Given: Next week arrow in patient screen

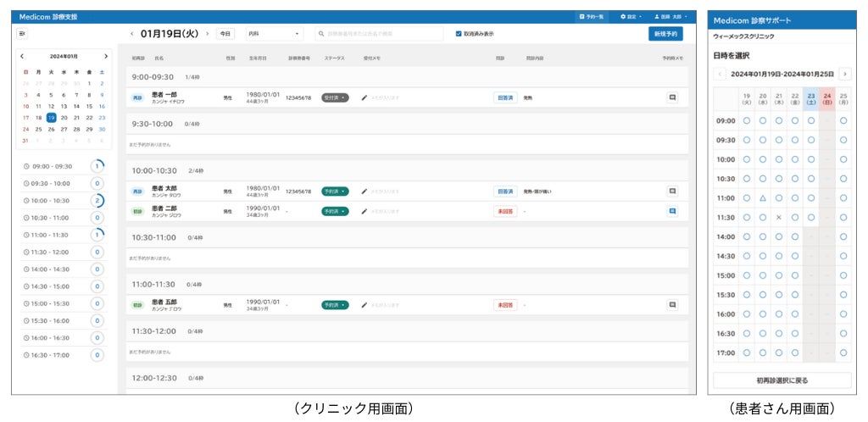Looking at the screenshot, I should pos(845,74).
